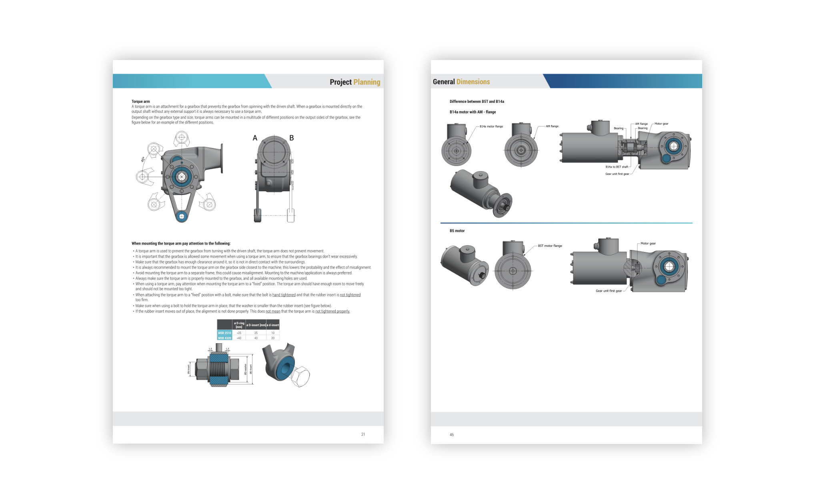Select the "Torque arm" section heading
This screenshot has height=504, width=815.
point(141,101)
